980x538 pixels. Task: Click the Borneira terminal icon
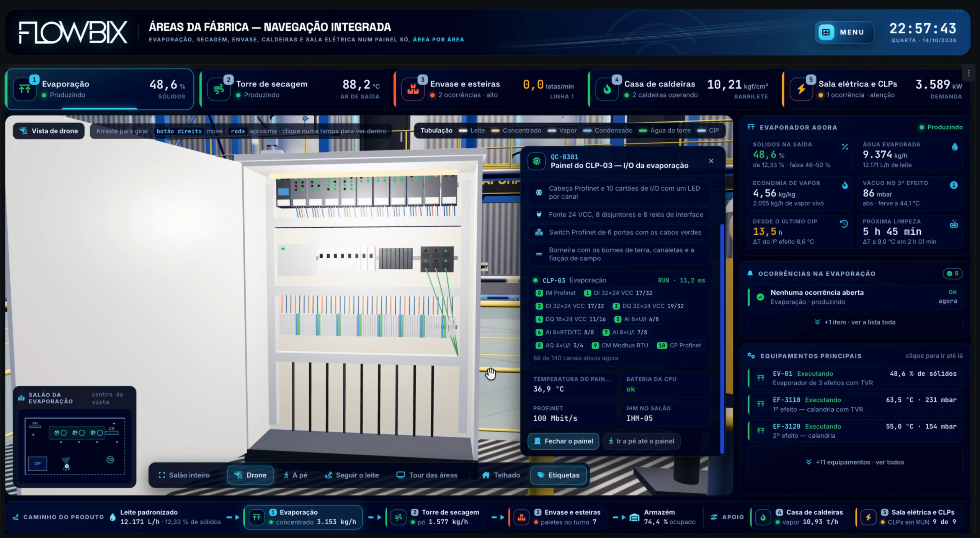click(539, 254)
